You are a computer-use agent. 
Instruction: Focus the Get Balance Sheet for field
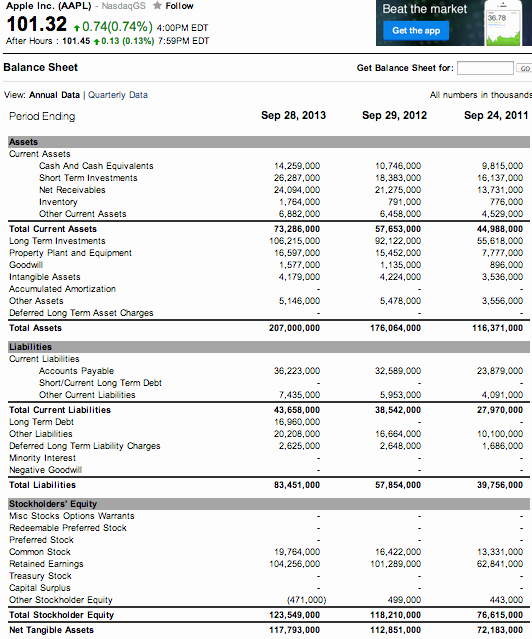click(x=485, y=68)
